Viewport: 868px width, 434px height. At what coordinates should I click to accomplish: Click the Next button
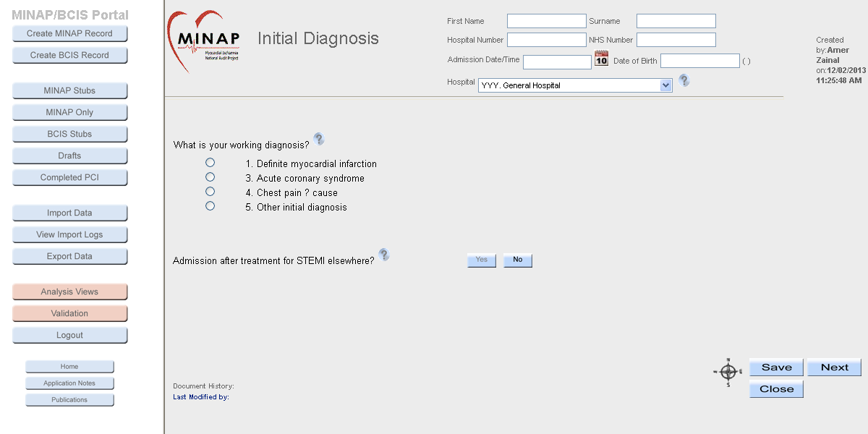(x=835, y=368)
